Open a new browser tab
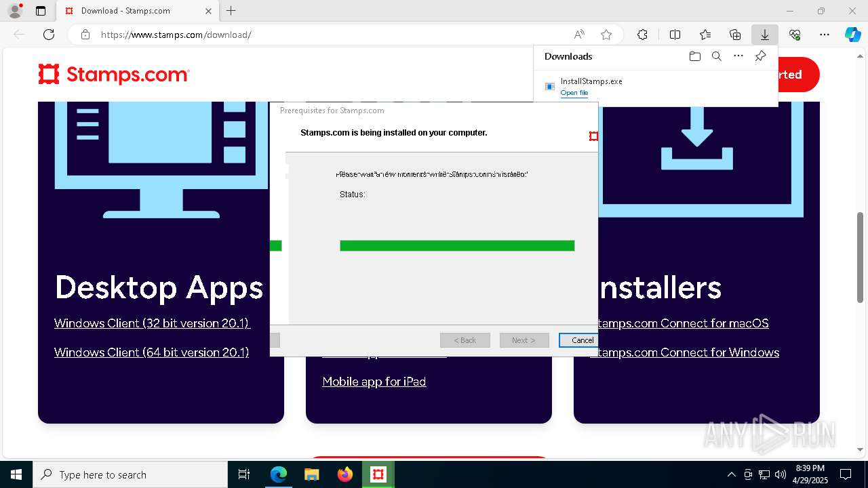This screenshot has height=488, width=868. tap(231, 11)
